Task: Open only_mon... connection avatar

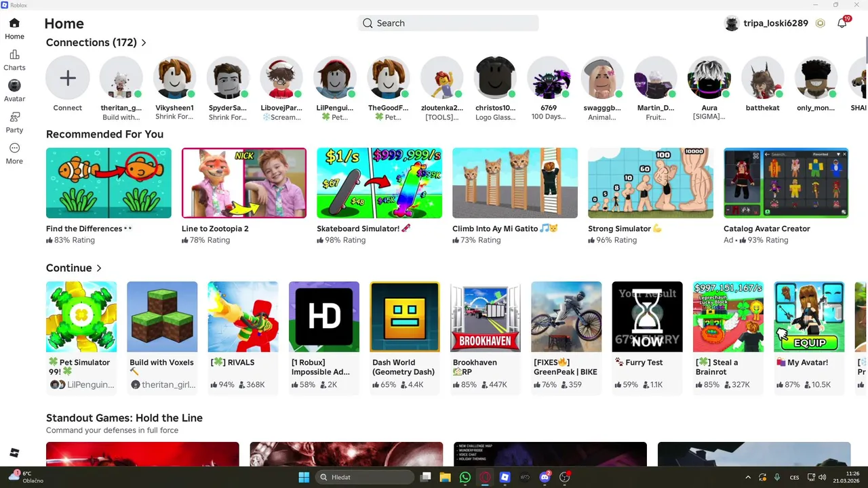Action: tap(816, 77)
